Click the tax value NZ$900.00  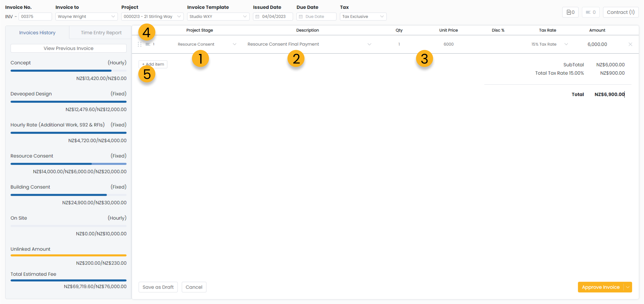click(x=612, y=73)
